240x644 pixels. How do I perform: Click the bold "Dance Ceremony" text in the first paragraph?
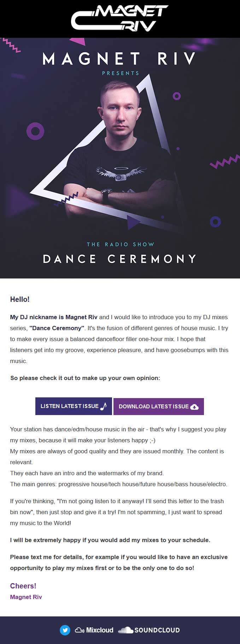pyautogui.click(x=57, y=328)
